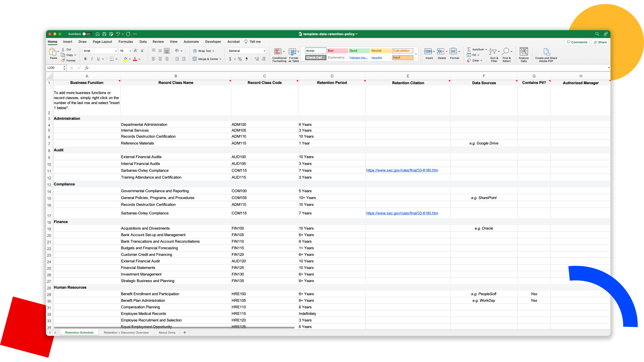This screenshot has height=362, width=644.
Task: Switch to the Page Layout tab
Action: click(x=102, y=42)
